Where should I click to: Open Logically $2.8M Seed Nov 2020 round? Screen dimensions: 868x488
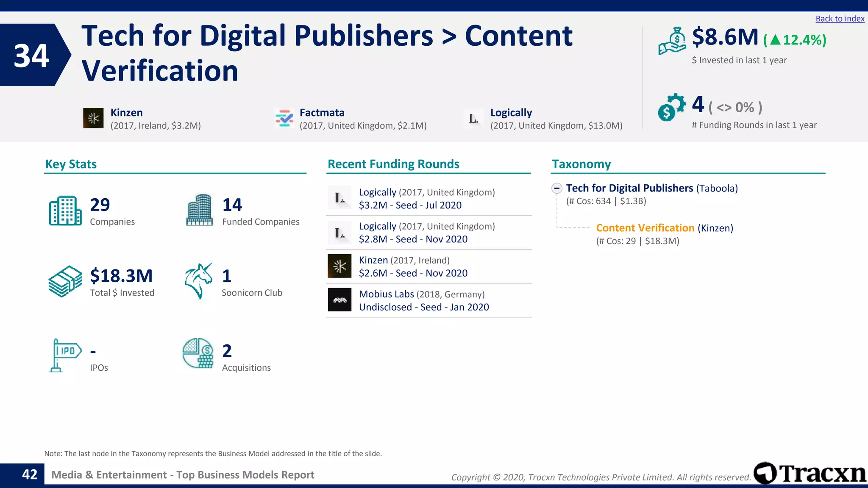coord(429,233)
